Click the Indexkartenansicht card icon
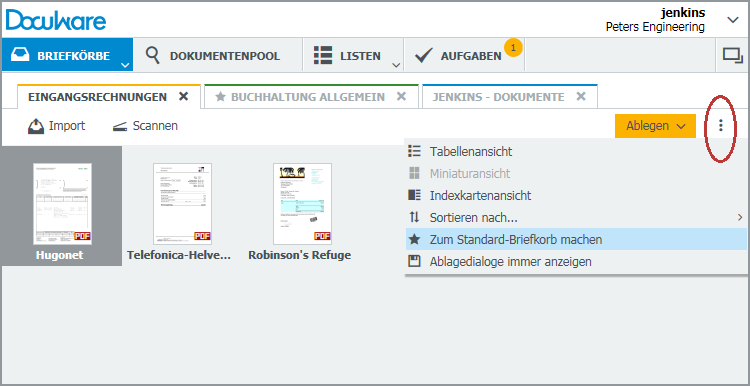 [x=414, y=195]
